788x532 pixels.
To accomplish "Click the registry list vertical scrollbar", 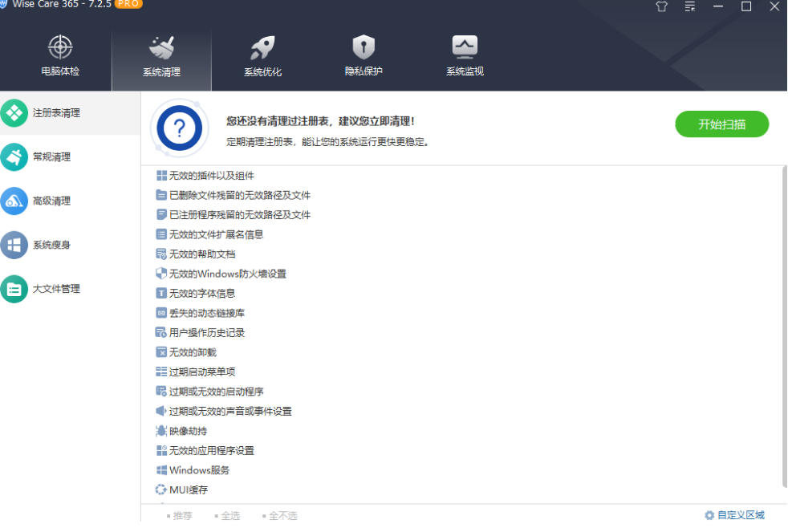I will click(x=784, y=327).
